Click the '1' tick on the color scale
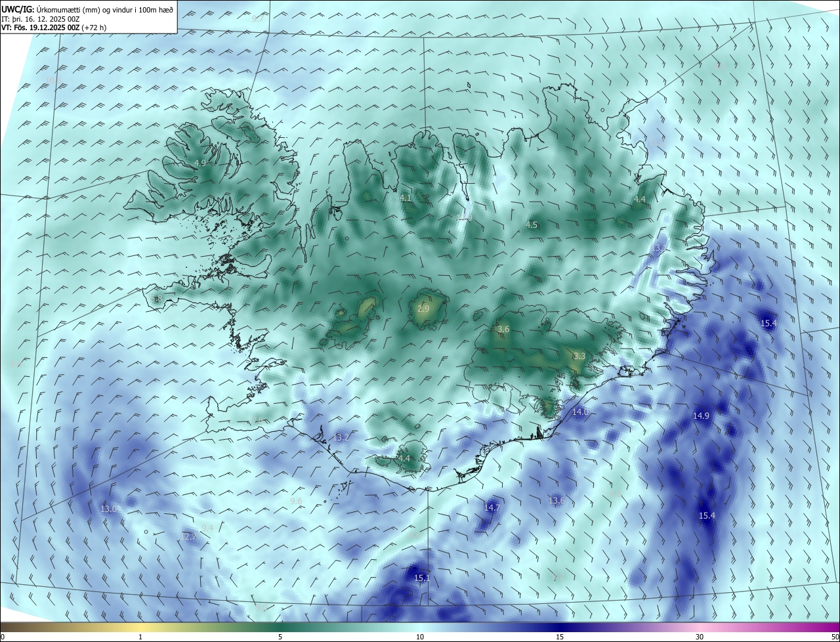Image resolution: width=840 pixels, height=642 pixels. click(x=140, y=637)
